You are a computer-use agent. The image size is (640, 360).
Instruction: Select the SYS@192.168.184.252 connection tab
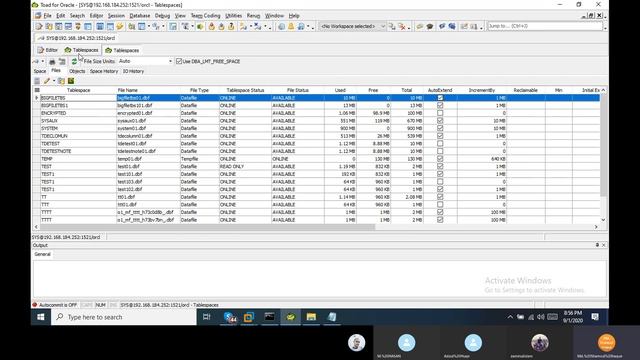point(76,38)
